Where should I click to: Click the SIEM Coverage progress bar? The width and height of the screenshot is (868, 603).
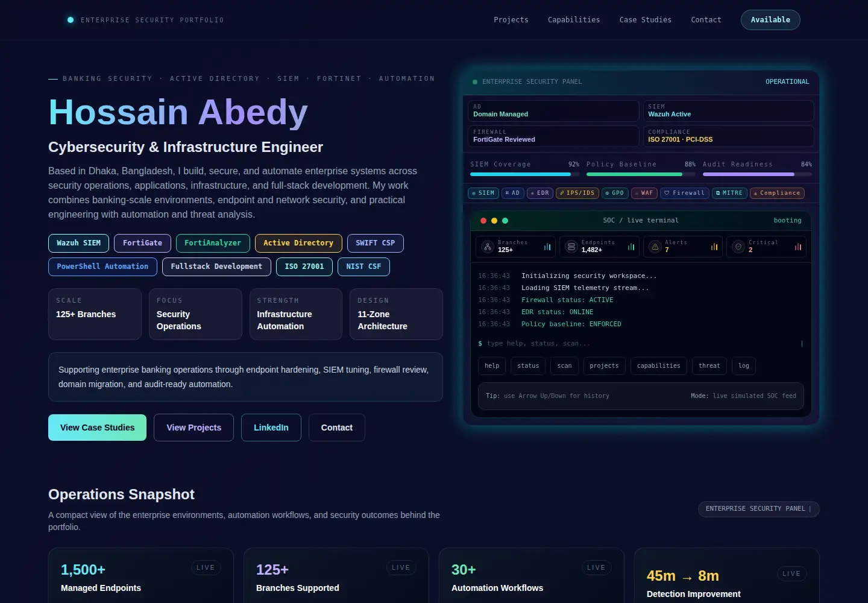point(524,174)
